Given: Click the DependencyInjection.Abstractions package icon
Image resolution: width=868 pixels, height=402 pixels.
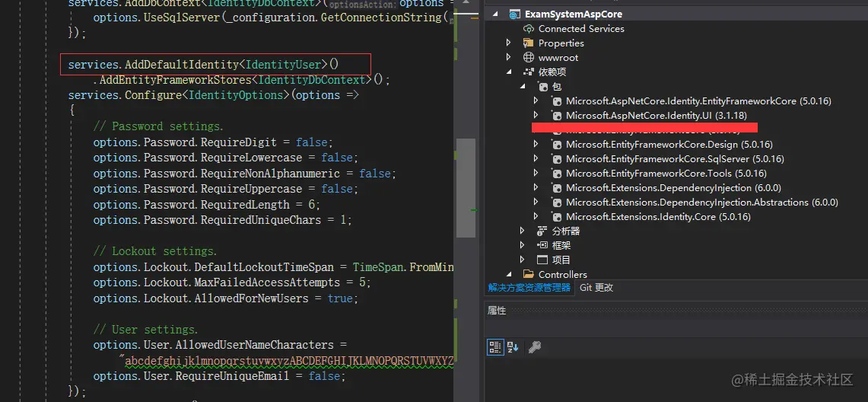Looking at the screenshot, I should click(556, 202).
